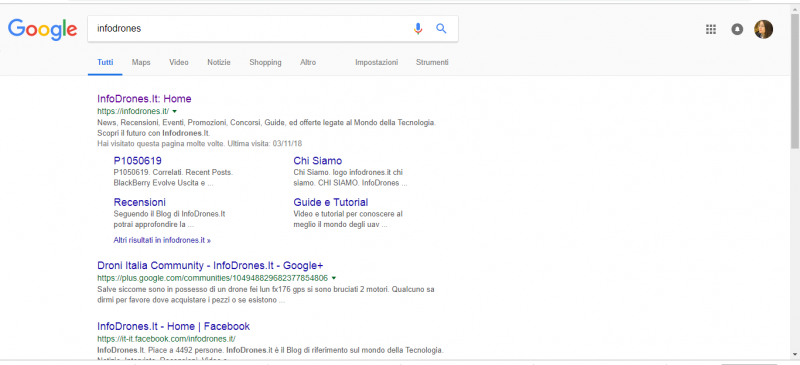Open Droni Italia Community Google+ result
800x365 pixels.
click(210, 265)
